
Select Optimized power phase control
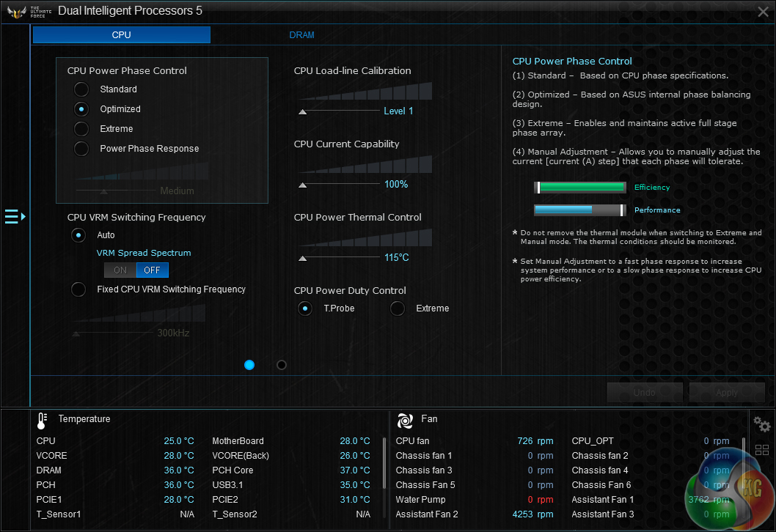click(x=81, y=109)
